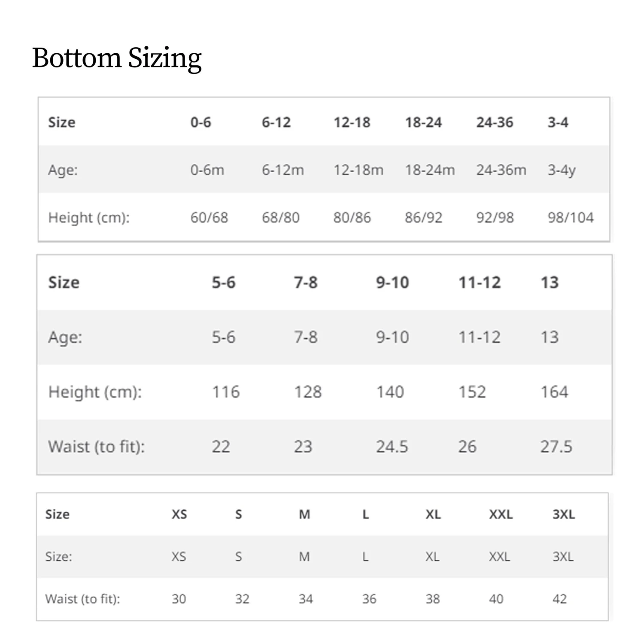Select the 116 height value
The image size is (644, 644).
point(226,392)
